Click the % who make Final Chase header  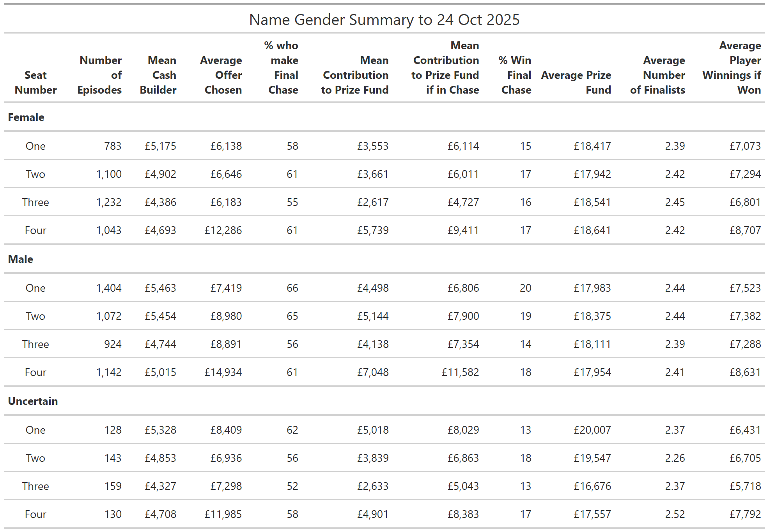[282, 67]
